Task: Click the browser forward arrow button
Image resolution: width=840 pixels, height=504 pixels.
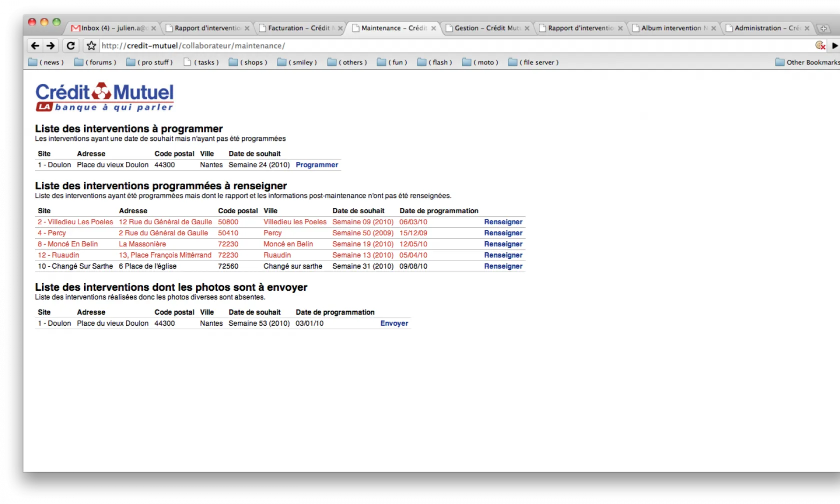Action: pyautogui.click(x=50, y=46)
